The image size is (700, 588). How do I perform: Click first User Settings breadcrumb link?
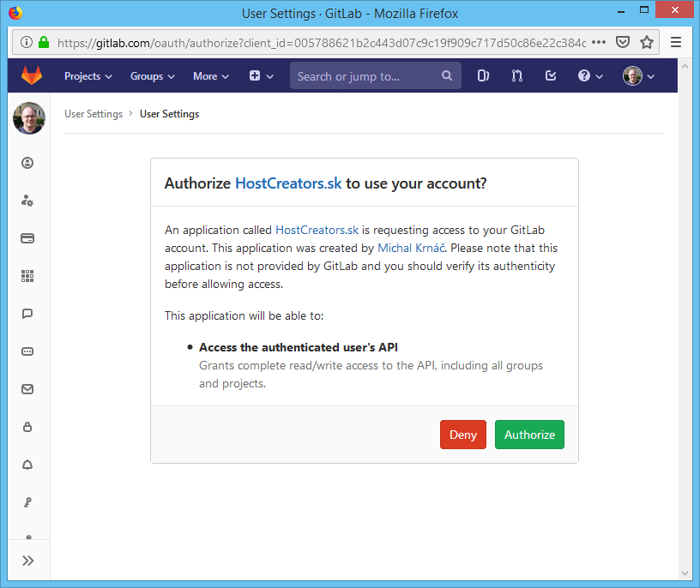coord(94,114)
